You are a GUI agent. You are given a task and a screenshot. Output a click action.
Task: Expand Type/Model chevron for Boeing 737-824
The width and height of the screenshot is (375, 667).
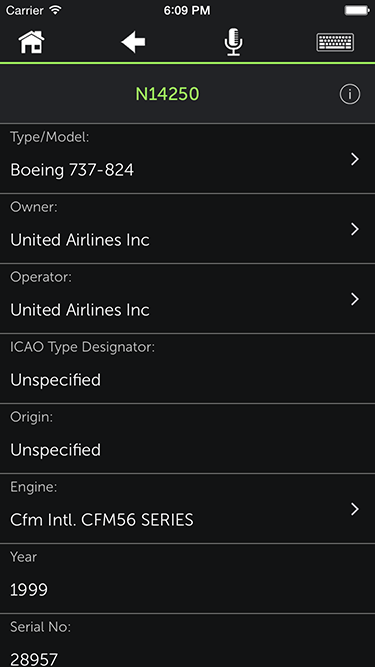click(355, 159)
